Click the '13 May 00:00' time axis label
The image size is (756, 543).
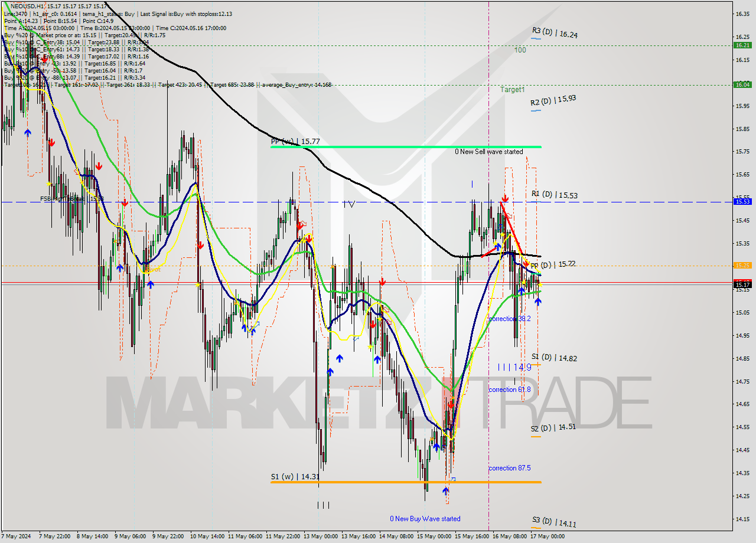coord(322,537)
